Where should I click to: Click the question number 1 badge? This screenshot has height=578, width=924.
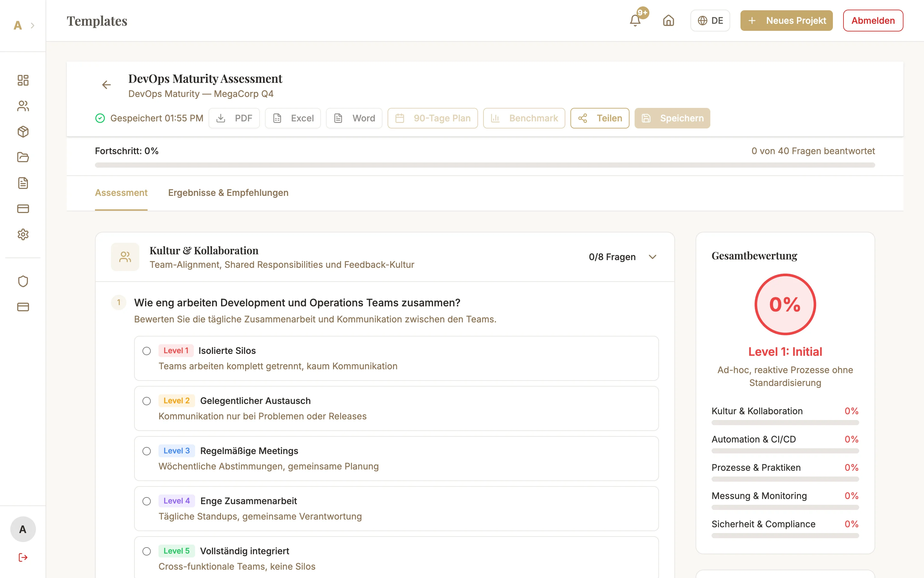tap(119, 302)
